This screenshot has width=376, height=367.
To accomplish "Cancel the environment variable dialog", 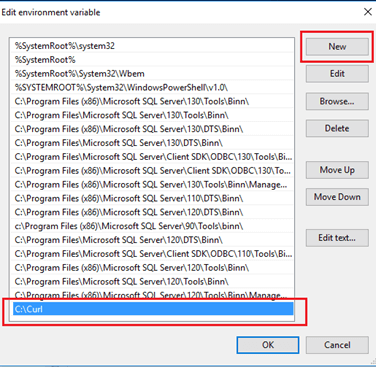I will (x=337, y=345).
